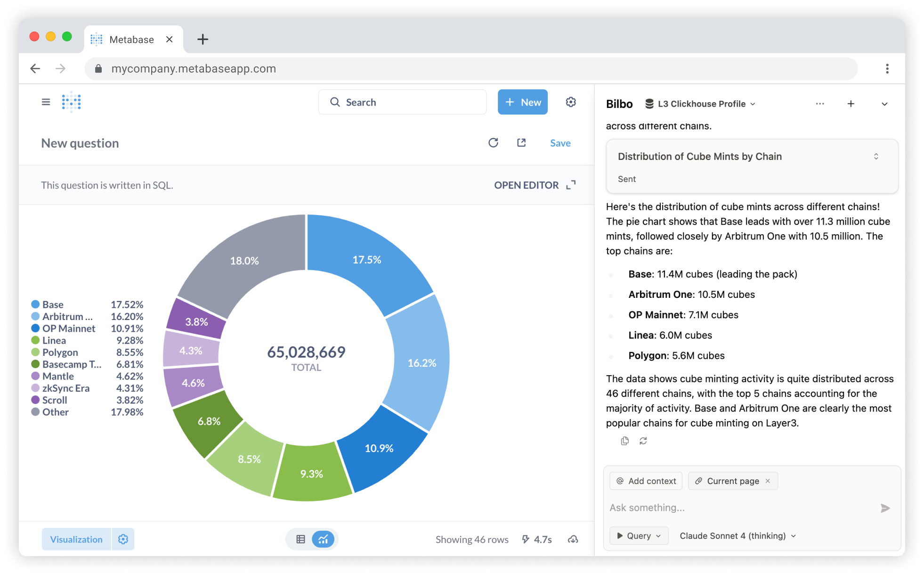The width and height of the screenshot is (924, 575).
Task: Regenerate the Bilbo response
Action: point(643,441)
